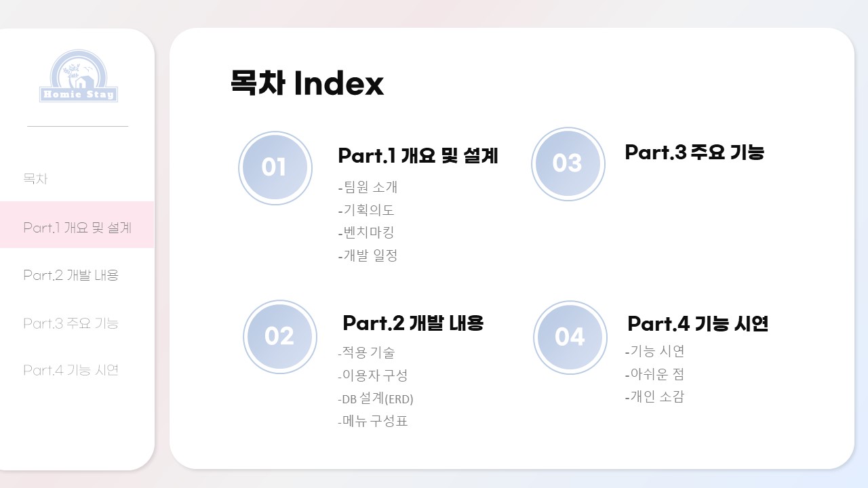Select the -개인 소감 entry
868x488 pixels.
[x=654, y=396]
